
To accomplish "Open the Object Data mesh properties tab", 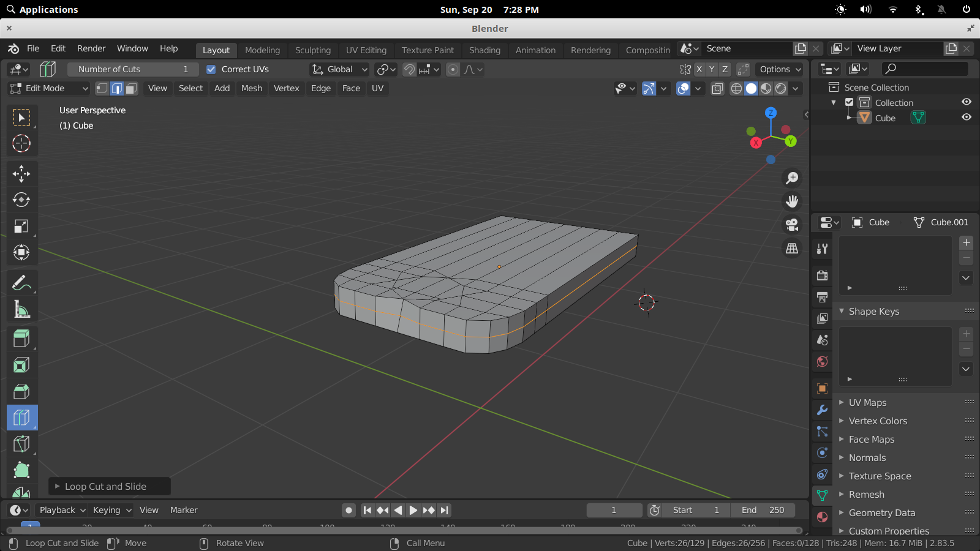I will [x=823, y=495].
